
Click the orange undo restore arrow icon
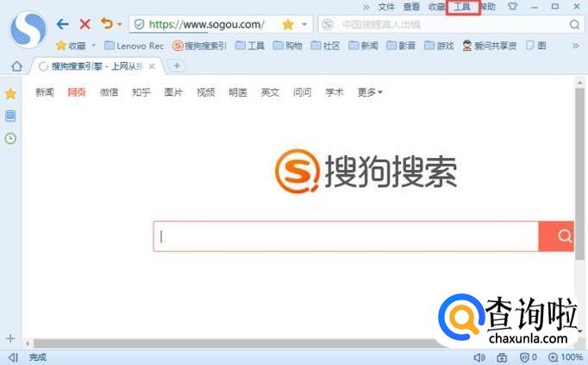[x=107, y=23]
